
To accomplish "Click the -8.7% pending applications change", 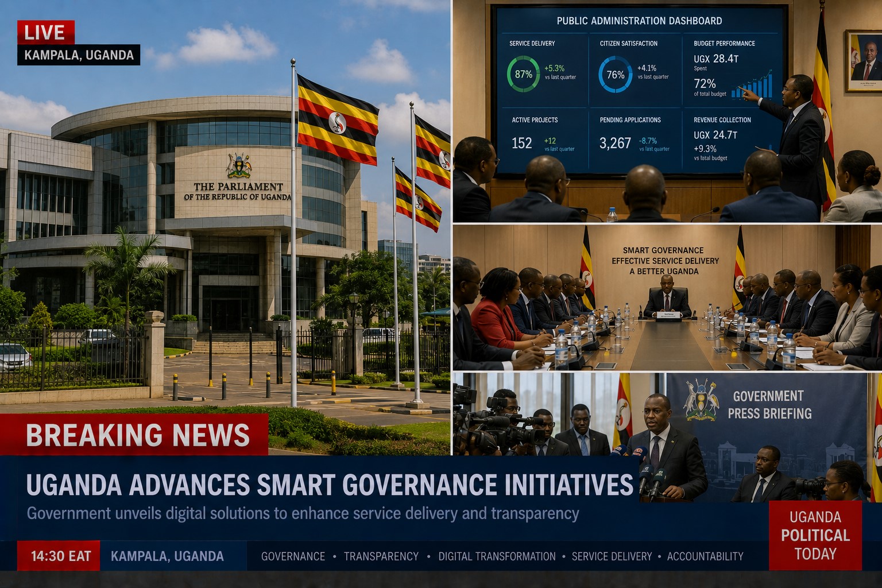I will (x=648, y=141).
